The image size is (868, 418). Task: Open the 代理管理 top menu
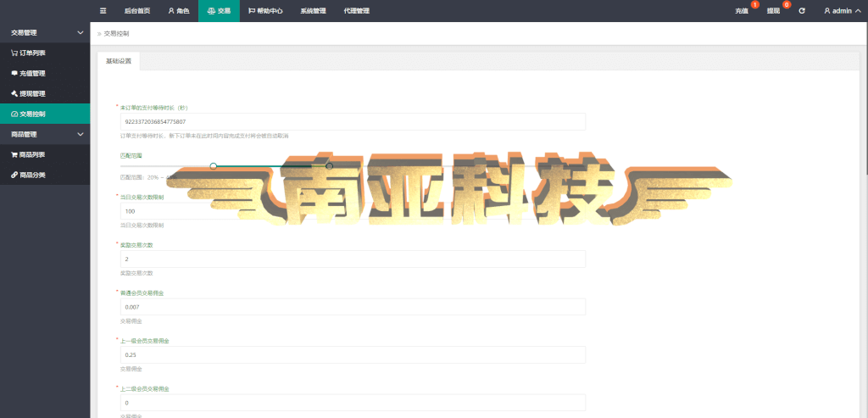click(x=357, y=10)
